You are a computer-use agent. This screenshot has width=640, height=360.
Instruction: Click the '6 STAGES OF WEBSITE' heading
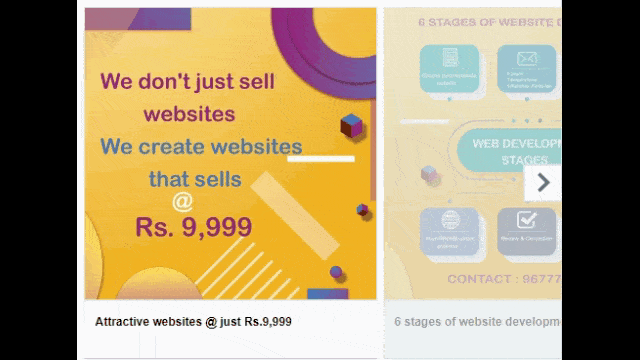490,22
